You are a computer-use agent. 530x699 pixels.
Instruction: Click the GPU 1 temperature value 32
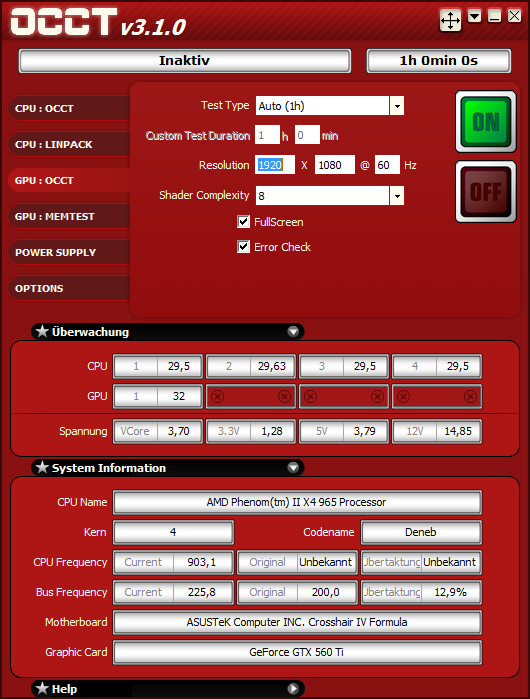179,396
